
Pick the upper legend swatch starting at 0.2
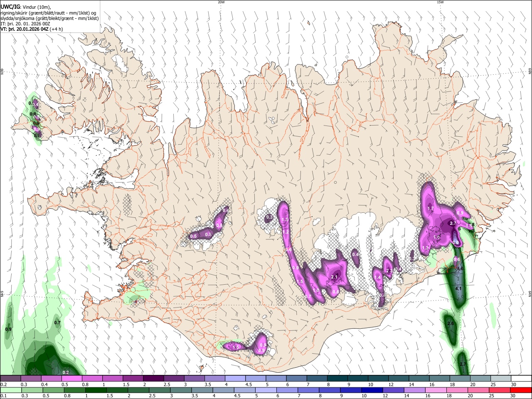coord(11,379)
